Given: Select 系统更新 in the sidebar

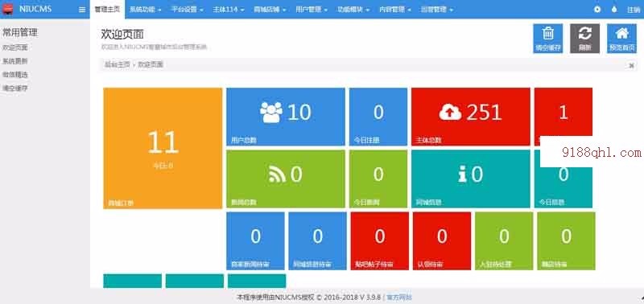Looking at the screenshot, I should click(x=15, y=61).
